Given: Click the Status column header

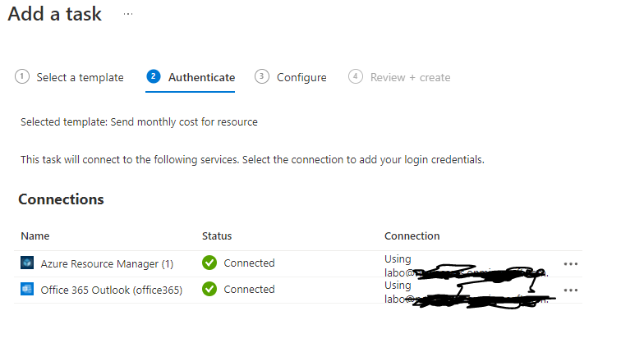Looking at the screenshot, I should click(x=217, y=236).
